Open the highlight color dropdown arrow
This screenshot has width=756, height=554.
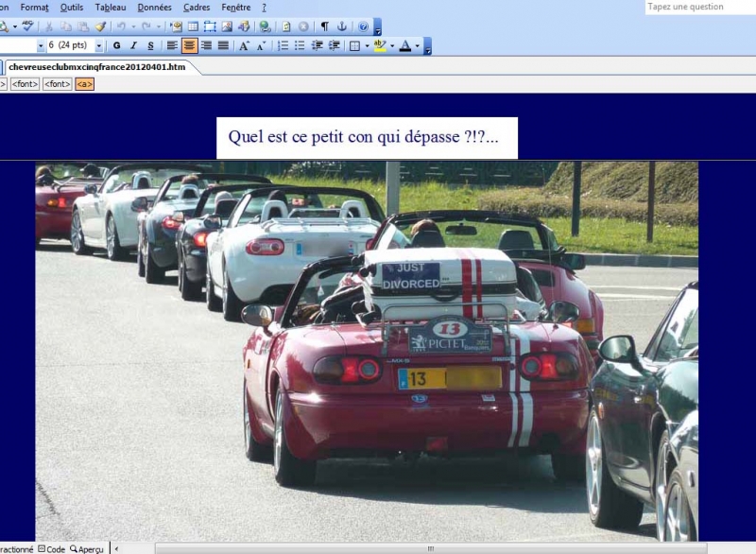tap(392, 45)
